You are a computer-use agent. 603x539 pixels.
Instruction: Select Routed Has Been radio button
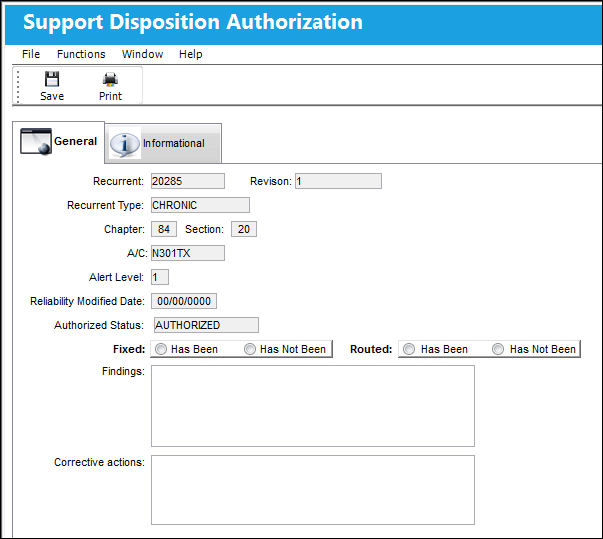pos(409,349)
